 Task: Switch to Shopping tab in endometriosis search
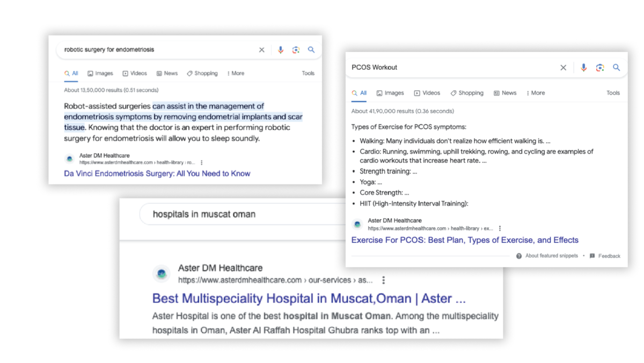(202, 73)
